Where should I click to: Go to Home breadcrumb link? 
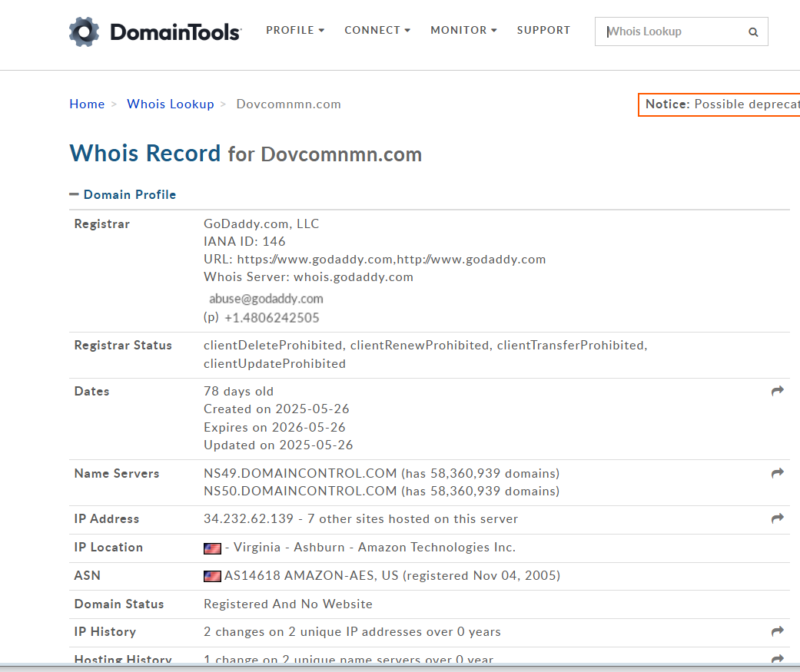[x=87, y=104]
